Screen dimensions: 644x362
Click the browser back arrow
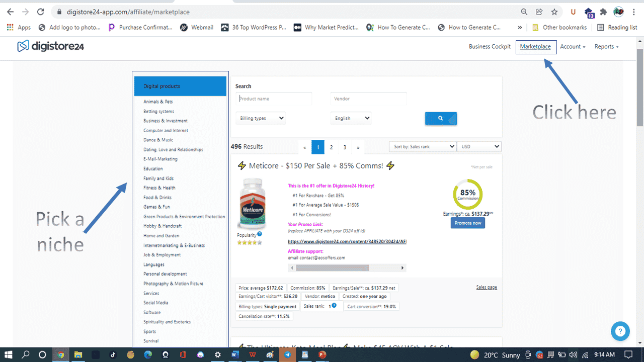click(x=11, y=12)
